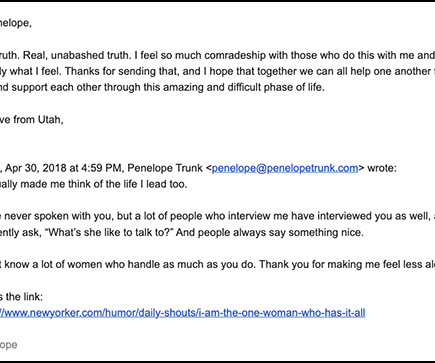Open the newyorker.com daily-shouts article link
Viewport: 435px width, 363px height.
tap(182, 313)
